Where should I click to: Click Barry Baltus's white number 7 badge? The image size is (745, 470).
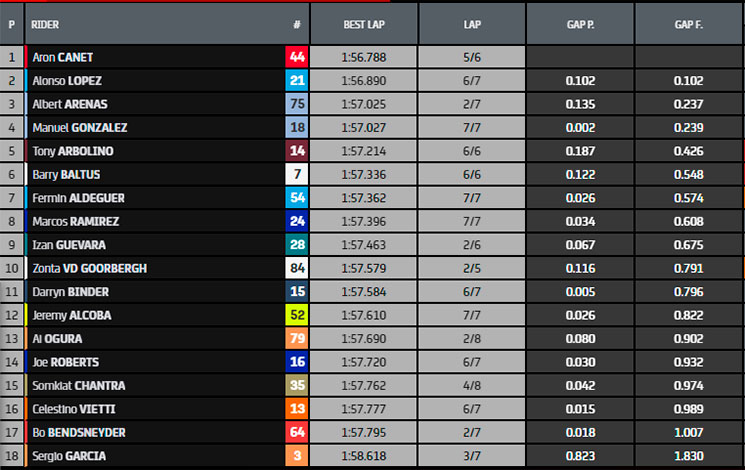[297, 174]
